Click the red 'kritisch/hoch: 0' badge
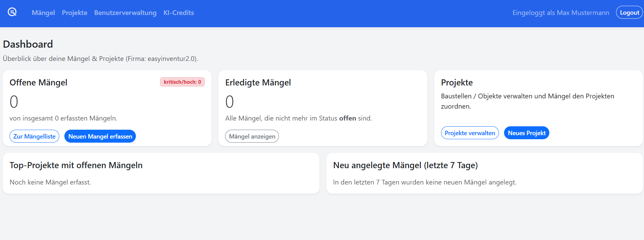This screenshot has height=240, width=644. click(182, 82)
